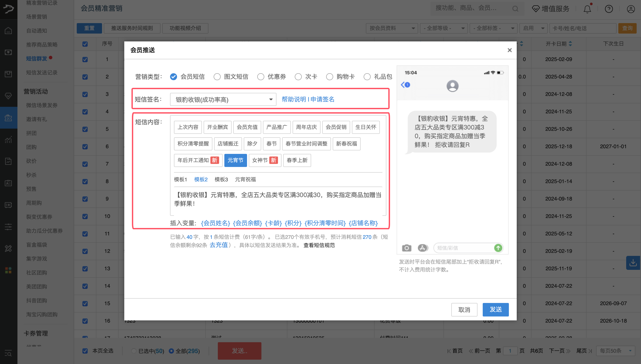Click the 卡号/姓名/电话 input field
This screenshot has width=641, height=364.
(x=583, y=28)
